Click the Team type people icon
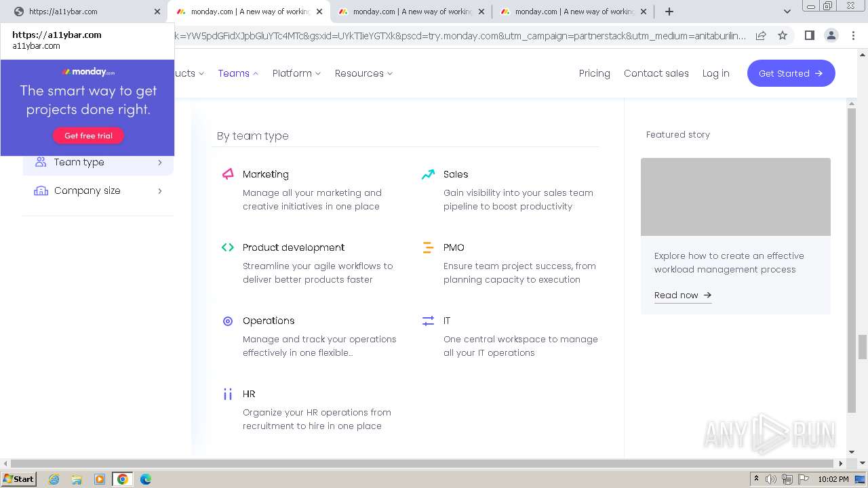 [x=41, y=162]
